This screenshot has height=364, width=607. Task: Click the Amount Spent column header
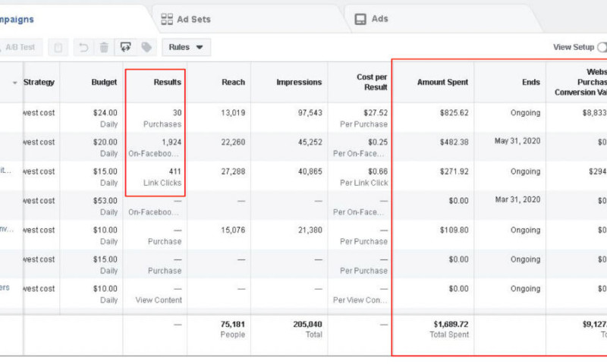[442, 82]
